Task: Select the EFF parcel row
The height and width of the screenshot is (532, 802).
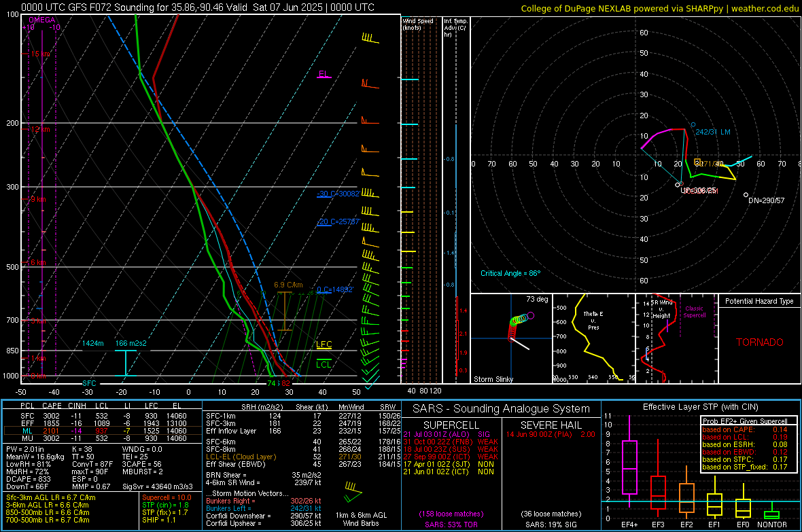Action: pyautogui.click(x=103, y=423)
